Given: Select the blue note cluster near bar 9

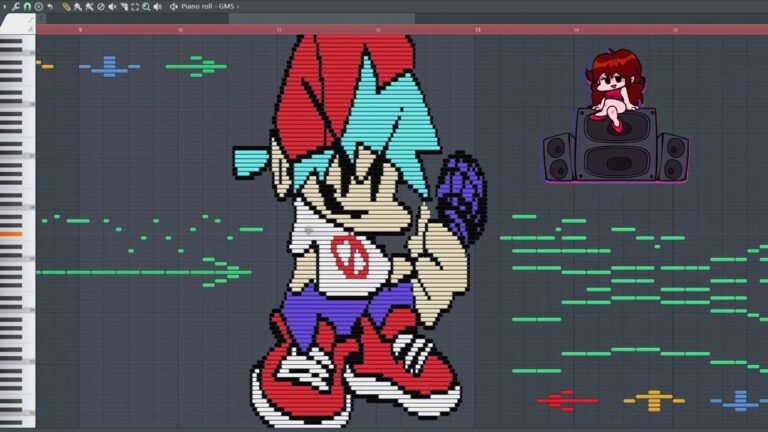Looking at the screenshot, I should (x=109, y=67).
